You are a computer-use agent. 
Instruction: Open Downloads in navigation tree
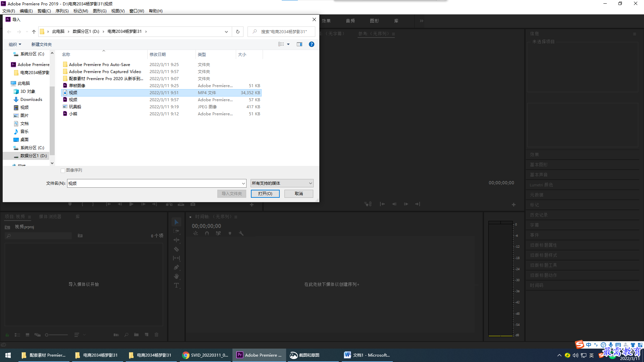[31, 99]
